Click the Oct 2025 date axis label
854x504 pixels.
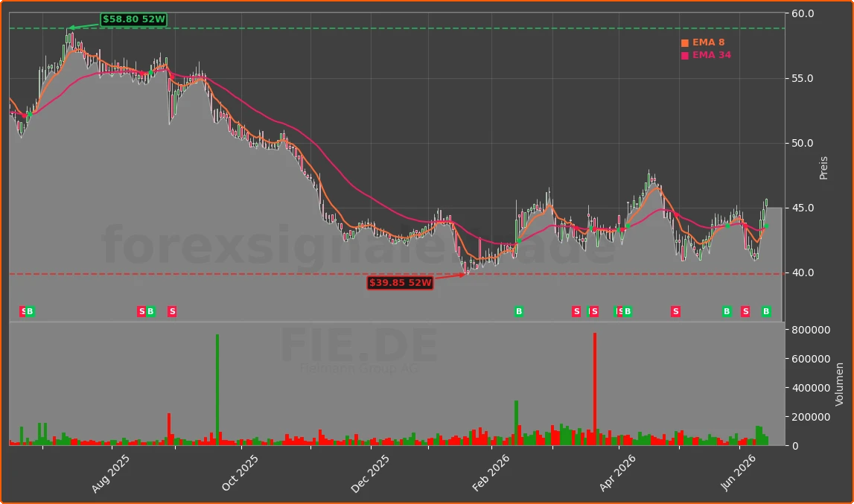tap(240, 473)
